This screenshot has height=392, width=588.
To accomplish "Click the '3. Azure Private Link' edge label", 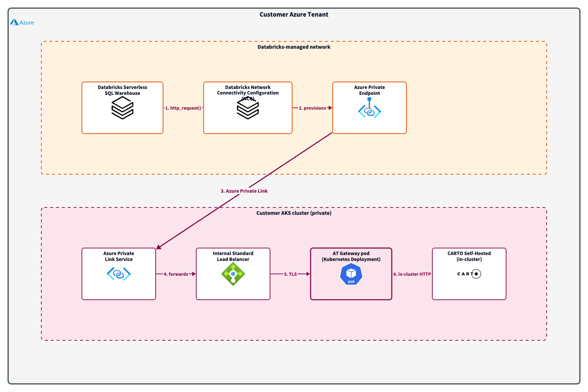I will pyautogui.click(x=244, y=191).
